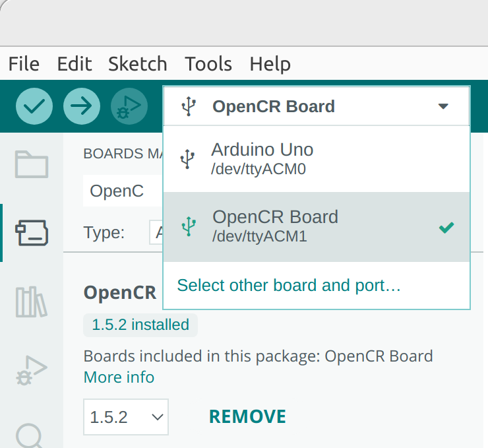Collapse the OpenCR Board selector dropdown

click(316, 106)
